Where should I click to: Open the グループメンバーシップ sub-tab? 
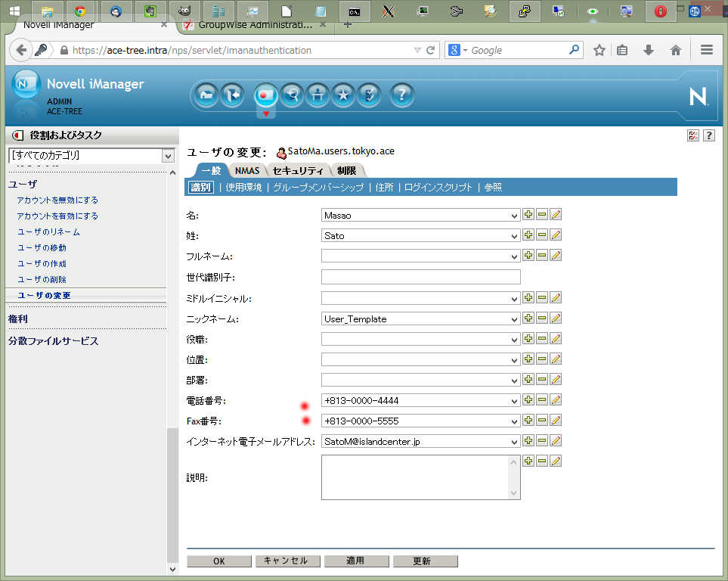point(318,188)
